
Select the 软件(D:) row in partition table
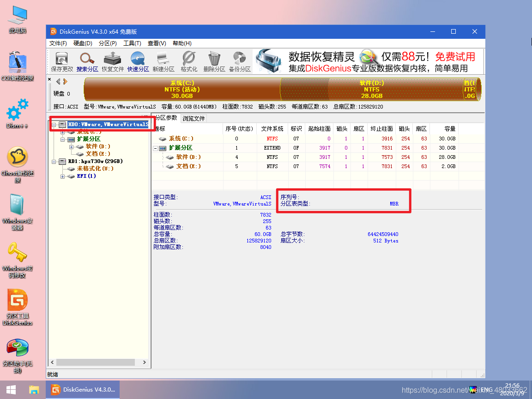tap(305, 157)
